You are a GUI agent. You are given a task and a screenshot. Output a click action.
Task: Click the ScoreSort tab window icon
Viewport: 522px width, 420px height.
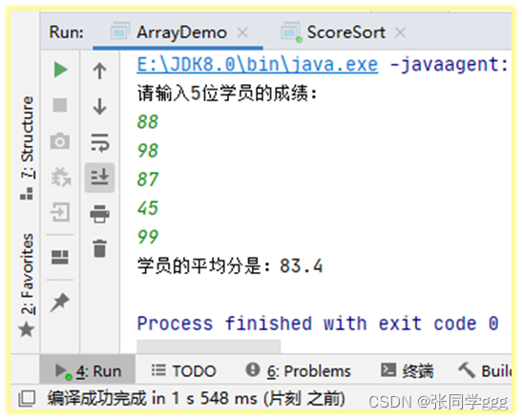291,32
